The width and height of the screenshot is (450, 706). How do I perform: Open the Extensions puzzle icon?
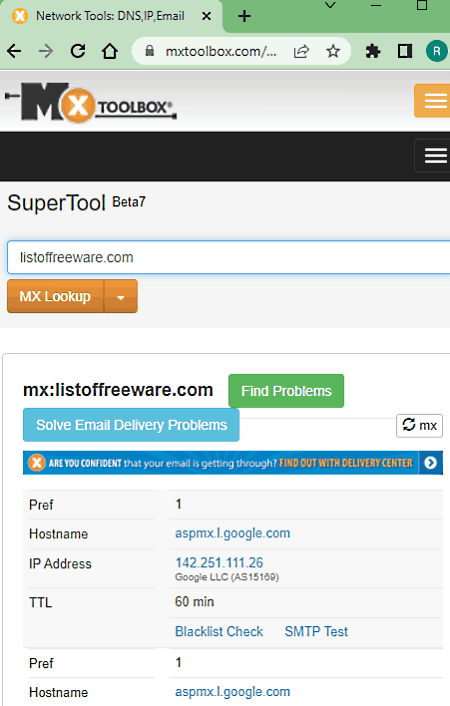[x=373, y=51]
